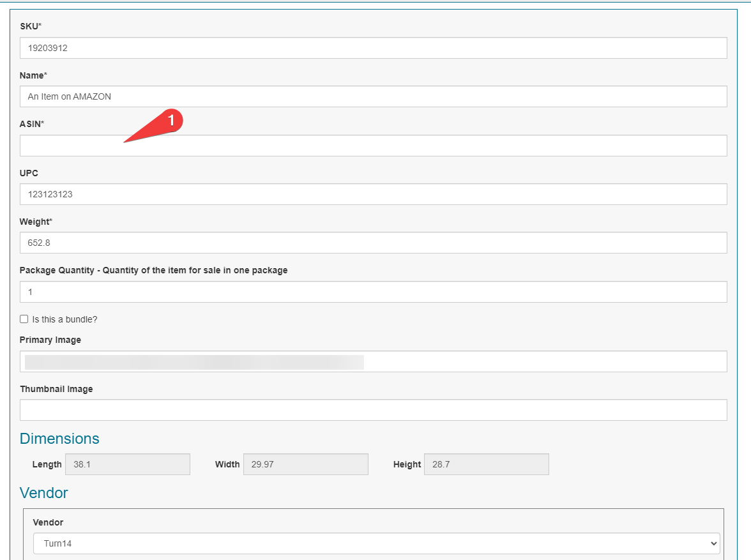751x560 pixels.
Task: Click the Height dimension box 28.7
Action: [486, 464]
